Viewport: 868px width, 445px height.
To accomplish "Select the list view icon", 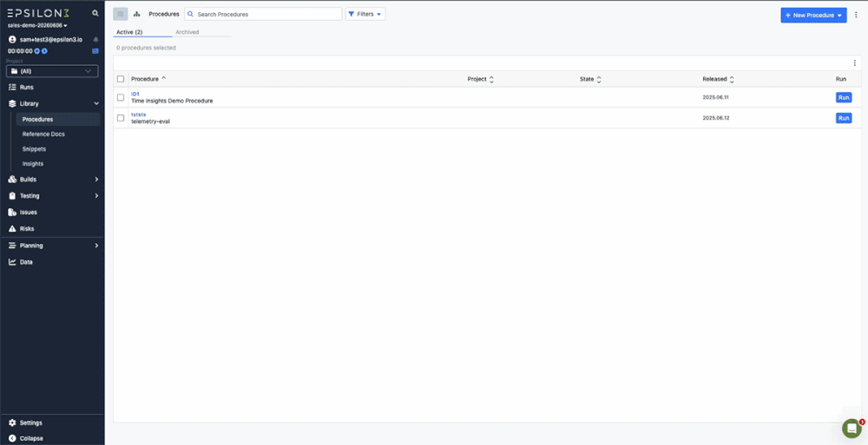I will pyautogui.click(x=120, y=14).
